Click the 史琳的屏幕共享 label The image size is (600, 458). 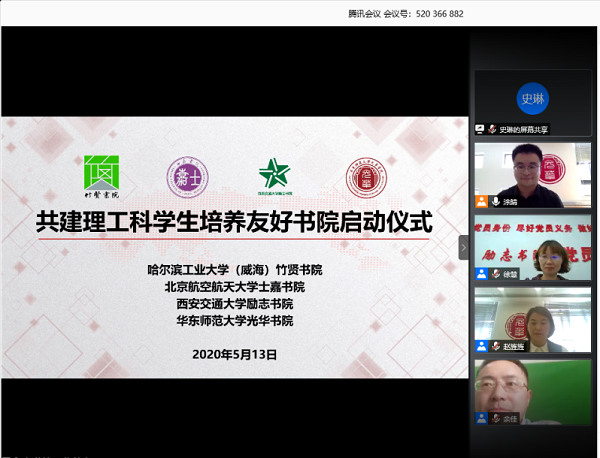(523, 130)
